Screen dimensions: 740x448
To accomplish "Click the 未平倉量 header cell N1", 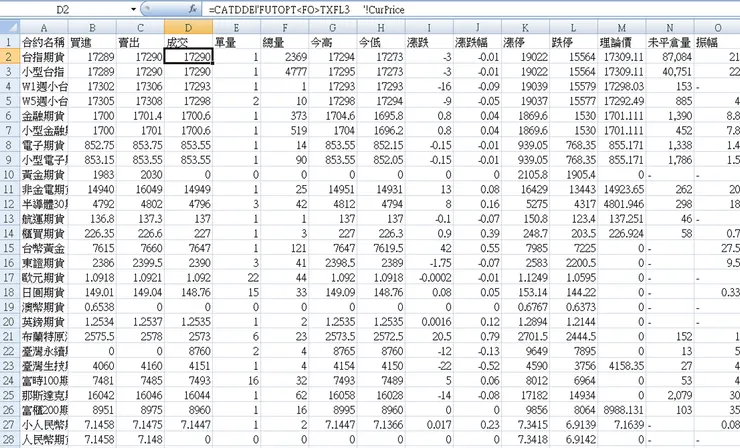I will pos(670,42).
